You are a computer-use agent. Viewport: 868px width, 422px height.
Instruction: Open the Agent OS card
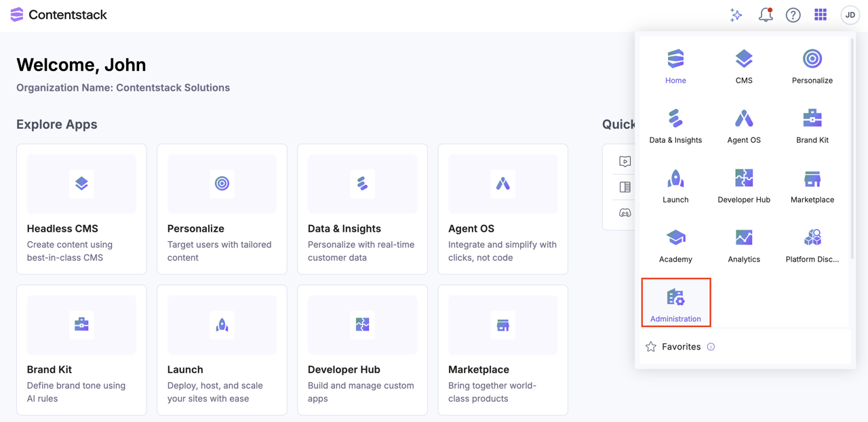pyautogui.click(x=502, y=209)
